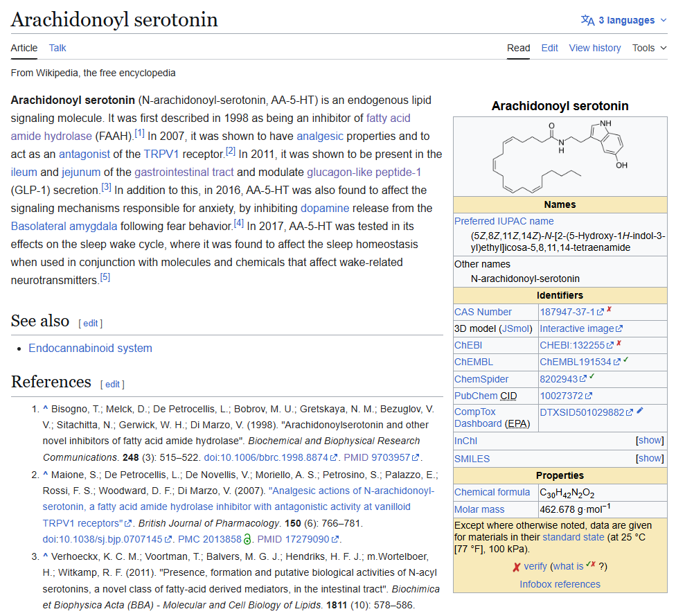Open the CompTox Dashboard link
The image size is (676, 616).
pyautogui.click(x=478, y=418)
